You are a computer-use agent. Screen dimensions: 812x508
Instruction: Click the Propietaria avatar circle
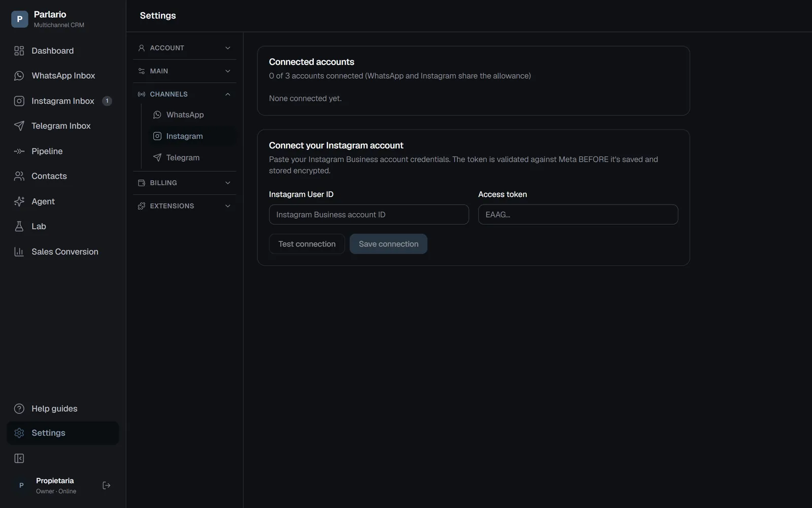(x=21, y=486)
